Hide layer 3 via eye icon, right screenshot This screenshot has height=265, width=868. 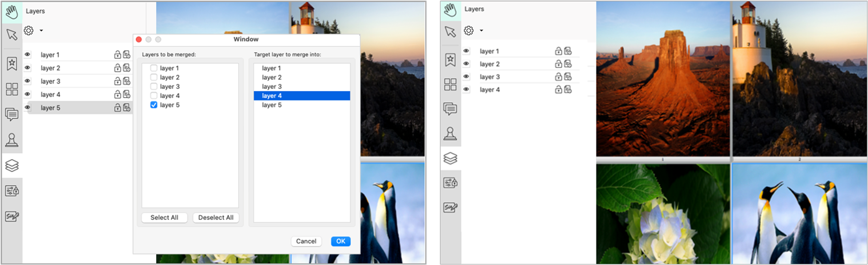[x=466, y=76]
